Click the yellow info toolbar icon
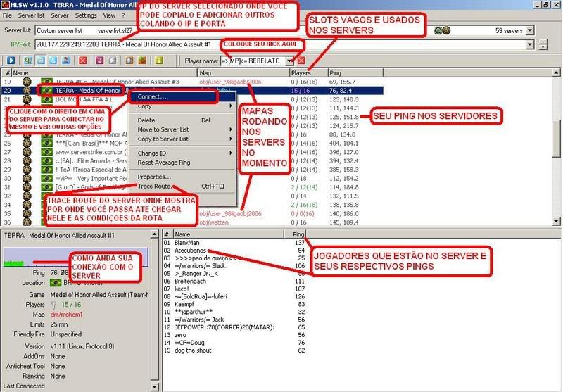The height and width of the screenshot is (392, 563). (159, 61)
